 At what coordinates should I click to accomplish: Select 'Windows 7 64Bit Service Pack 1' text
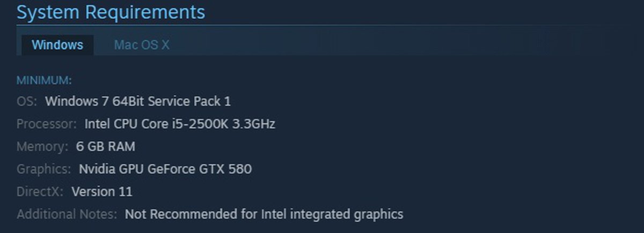pos(138,101)
